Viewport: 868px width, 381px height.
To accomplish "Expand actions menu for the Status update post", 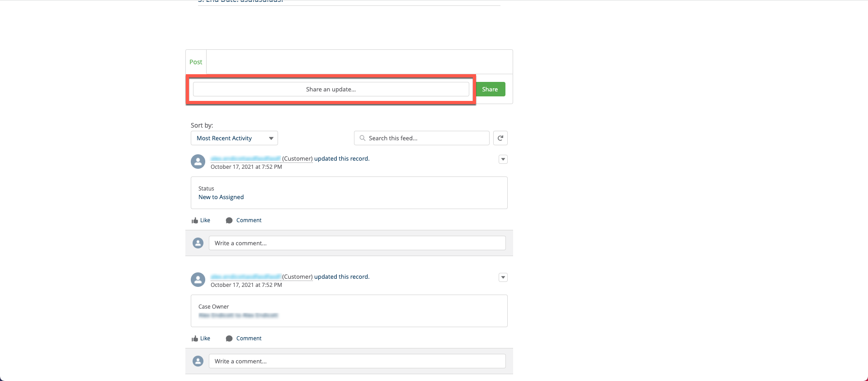I will [503, 159].
